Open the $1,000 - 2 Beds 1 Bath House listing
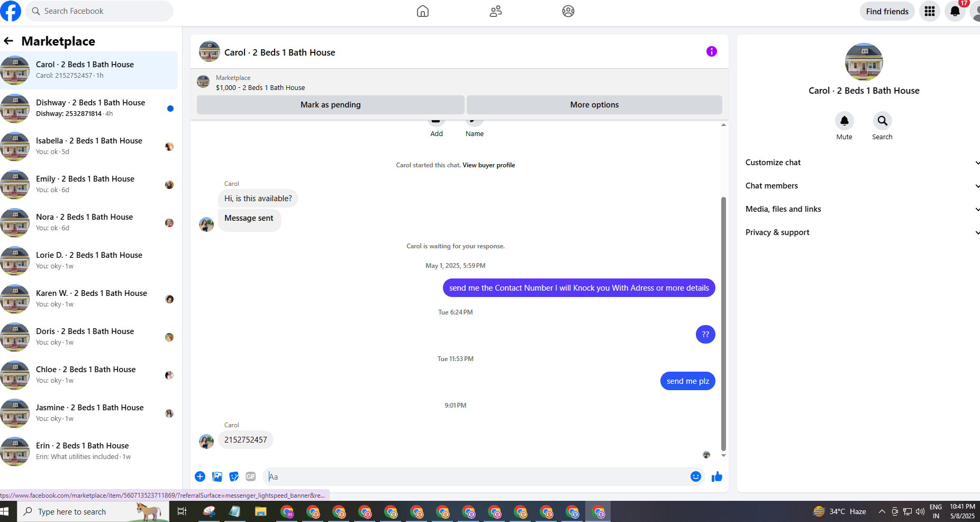 [260, 88]
